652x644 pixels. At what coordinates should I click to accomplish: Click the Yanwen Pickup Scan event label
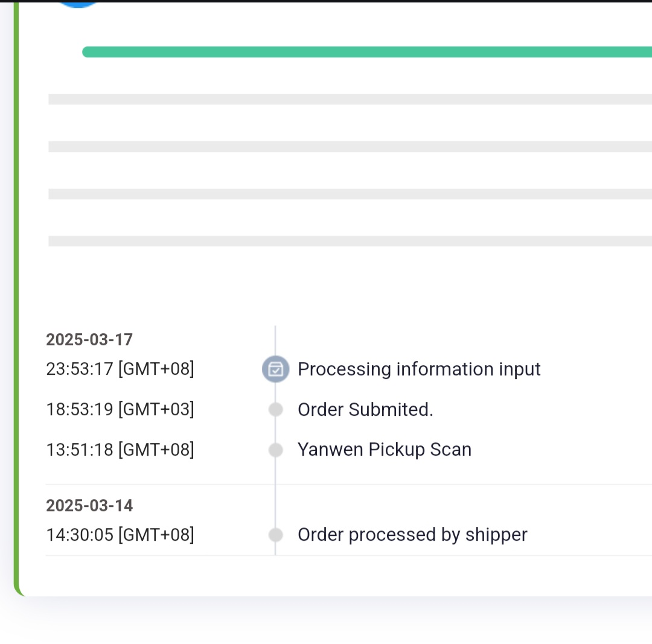(x=385, y=450)
